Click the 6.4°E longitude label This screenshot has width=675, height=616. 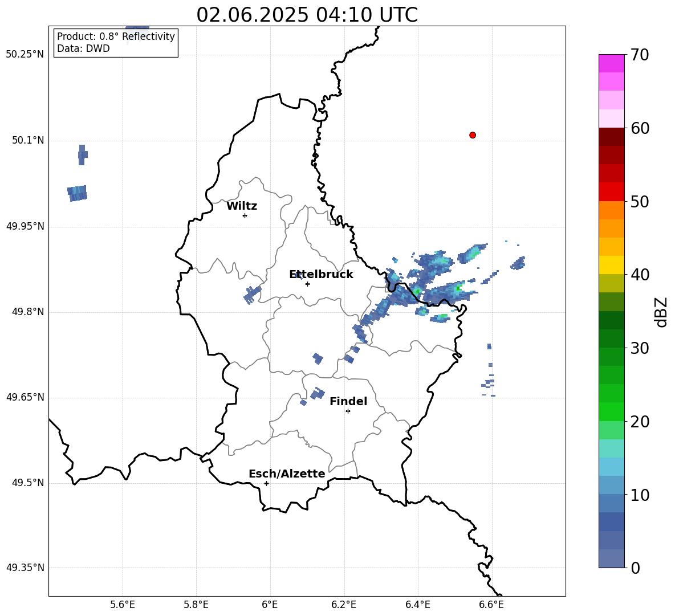[417, 605]
